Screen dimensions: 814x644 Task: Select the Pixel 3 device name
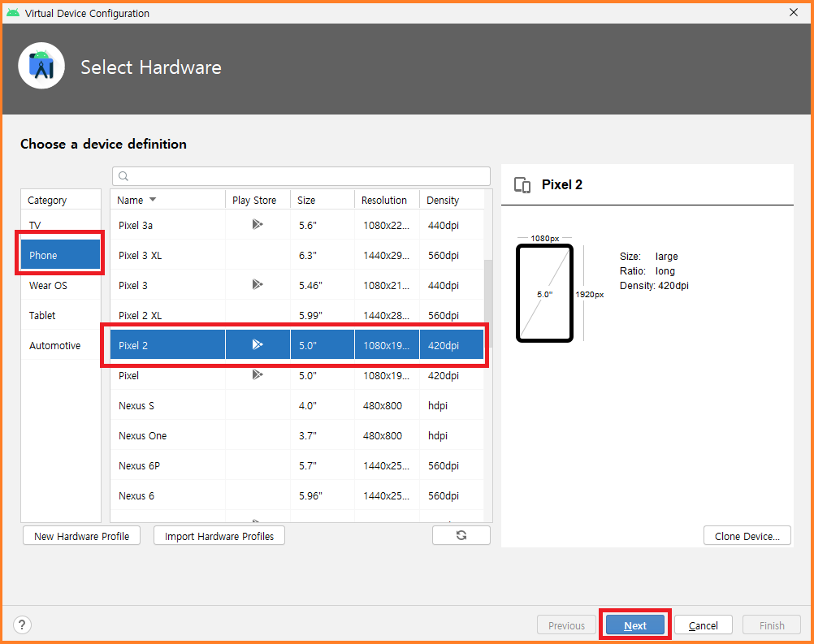[x=133, y=285]
